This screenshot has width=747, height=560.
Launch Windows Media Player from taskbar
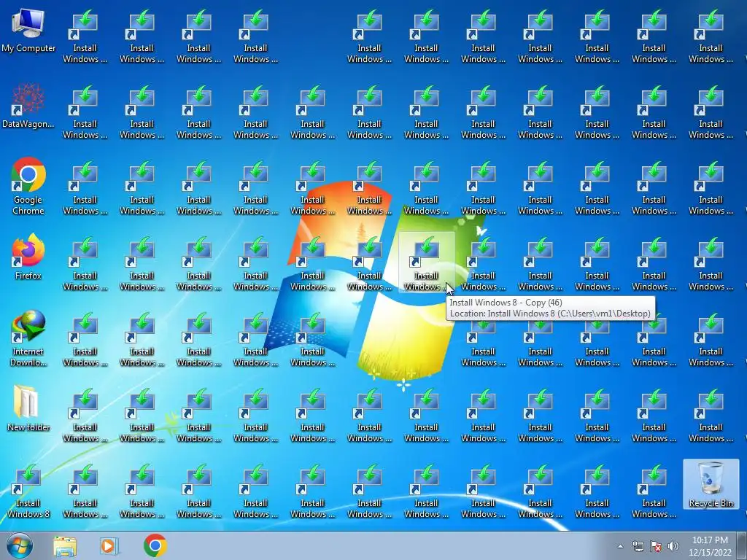(x=109, y=546)
